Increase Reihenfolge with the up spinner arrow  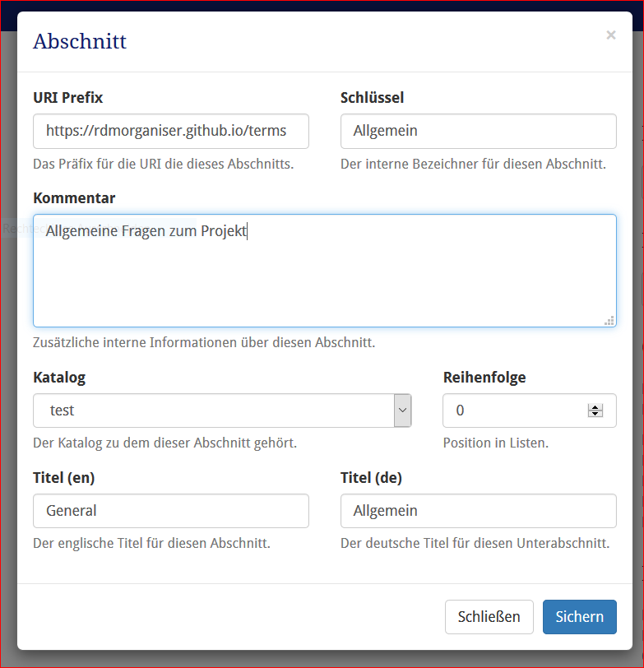coord(595,407)
